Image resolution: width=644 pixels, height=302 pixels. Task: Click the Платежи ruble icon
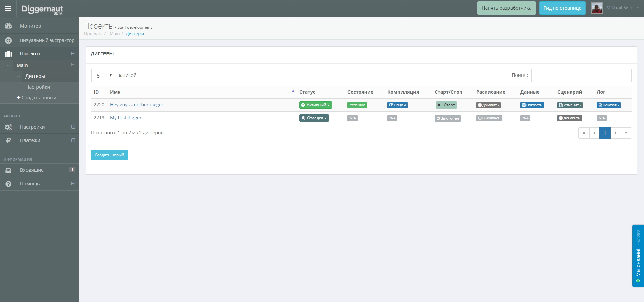coord(8,140)
